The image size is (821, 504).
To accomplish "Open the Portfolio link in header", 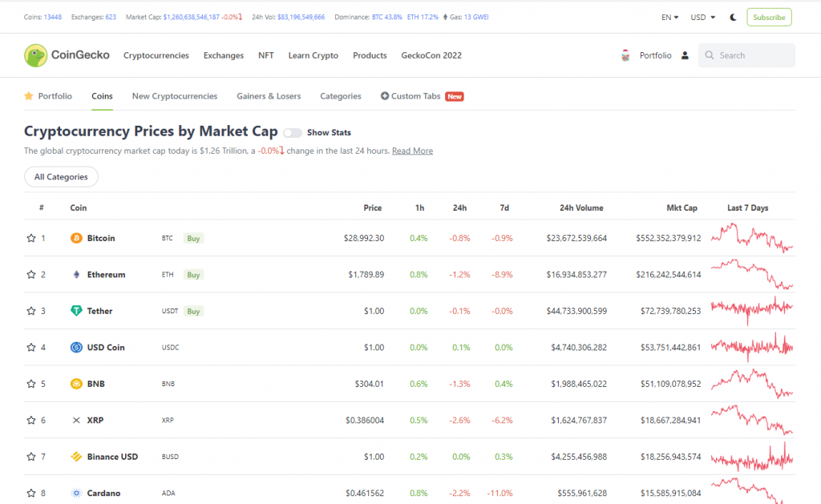I will [x=656, y=55].
